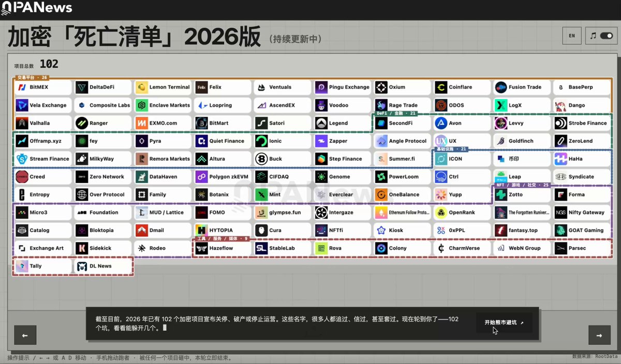Switch language with the EN button
This screenshot has width=621, height=364.
coord(572,36)
